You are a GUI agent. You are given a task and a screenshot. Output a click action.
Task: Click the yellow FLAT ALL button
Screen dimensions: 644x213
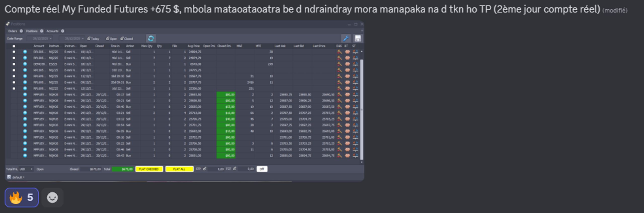(x=179, y=169)
